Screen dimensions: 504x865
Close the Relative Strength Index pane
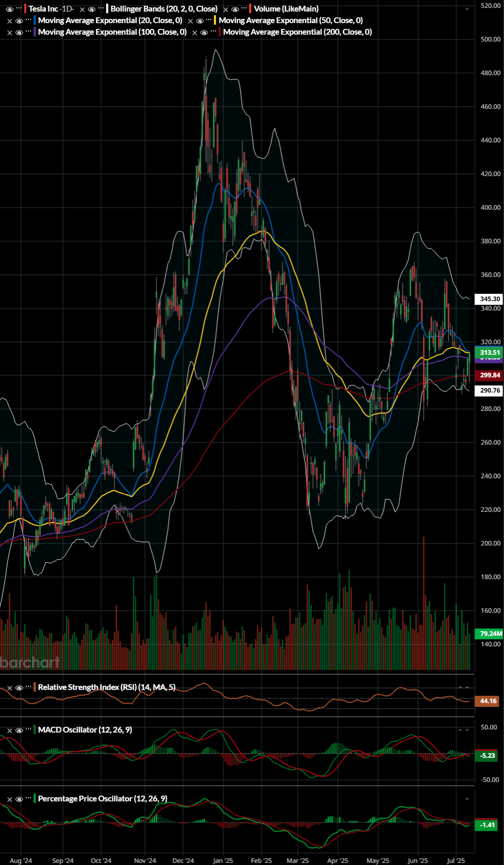[x=9, y=687]
